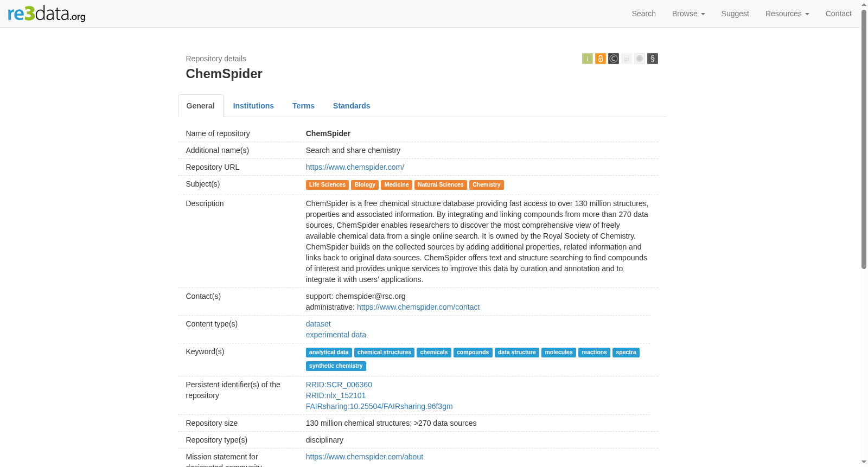
Task: Click the 'Content type(s)' field label
Action: click(x=212, y=324)
